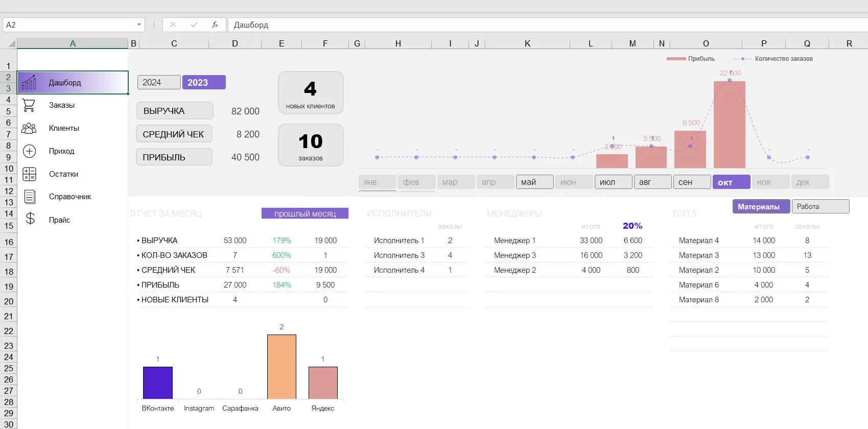The width and height of the screenshot is (868, 429).
Task: Select the сен month button
Action: (692, 182)
